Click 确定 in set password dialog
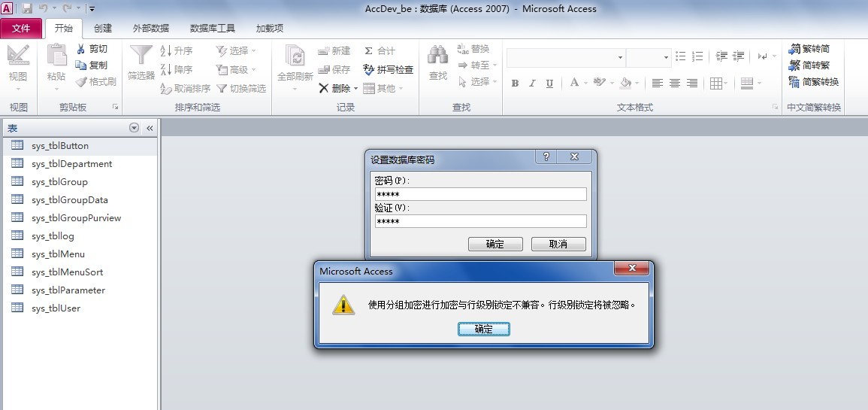Image resolution: width=868 pixels, height=410 pixels. tap(495, 244)
